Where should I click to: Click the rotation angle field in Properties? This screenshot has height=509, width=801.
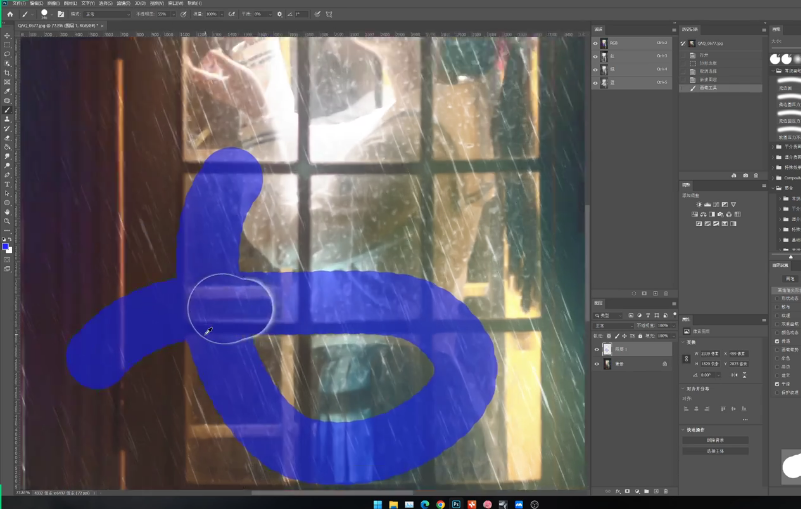coord(706,375)
